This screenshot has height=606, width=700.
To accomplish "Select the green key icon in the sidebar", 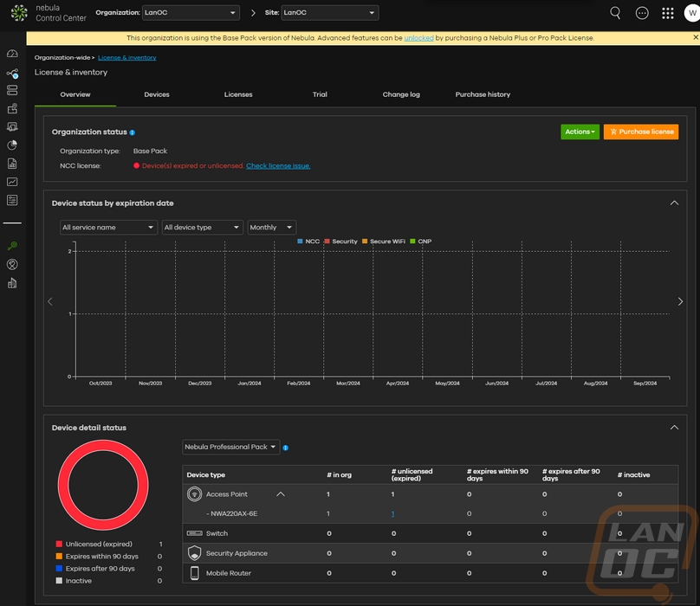I will [12, 246].
